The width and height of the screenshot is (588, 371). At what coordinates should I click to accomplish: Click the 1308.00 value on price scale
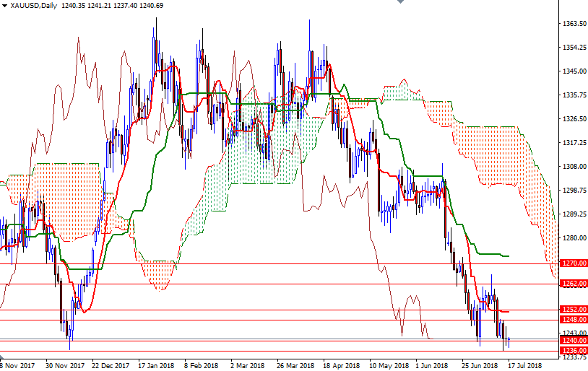[x=574, y=166]
